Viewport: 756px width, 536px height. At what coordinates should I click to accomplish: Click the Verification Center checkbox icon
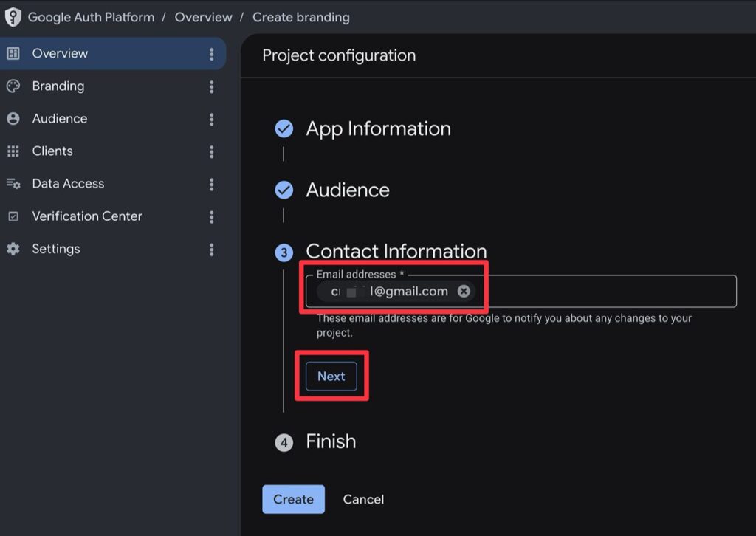[13, 216]
